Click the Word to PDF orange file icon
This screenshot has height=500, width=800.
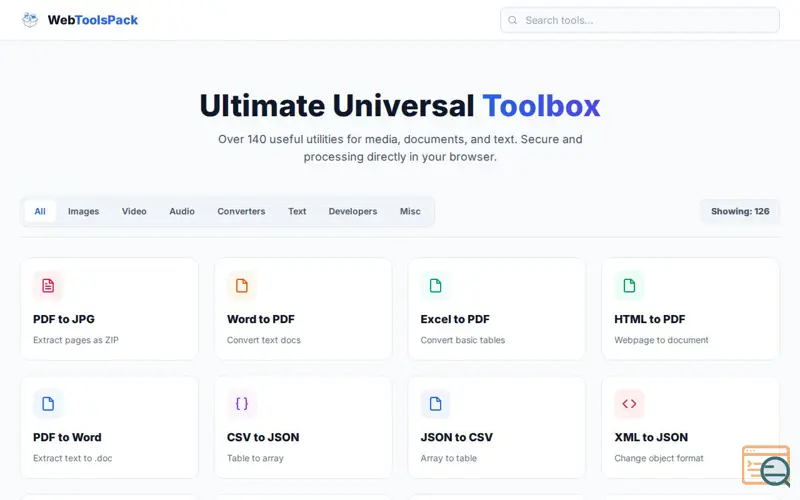pyautogui.click(x=242, y=286)
